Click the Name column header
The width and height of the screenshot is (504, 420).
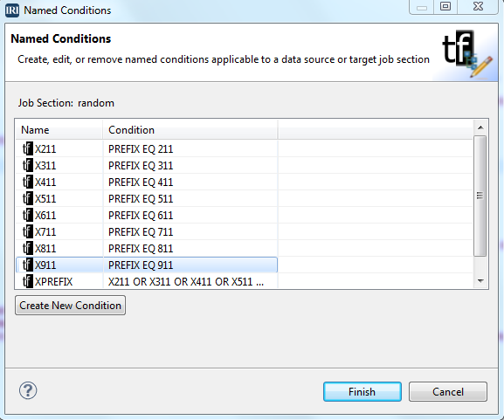pos(59,130)
